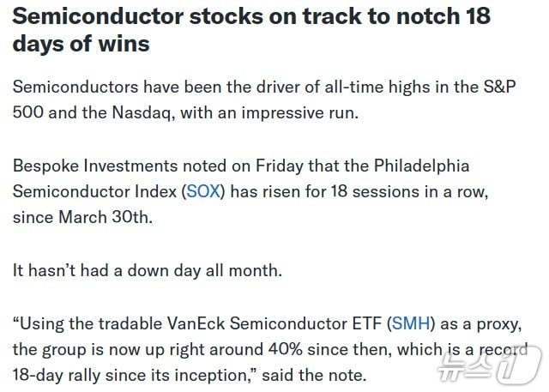
Task: Click the words "Semiconductor Index" before SOX
Action: pos(94,190)
